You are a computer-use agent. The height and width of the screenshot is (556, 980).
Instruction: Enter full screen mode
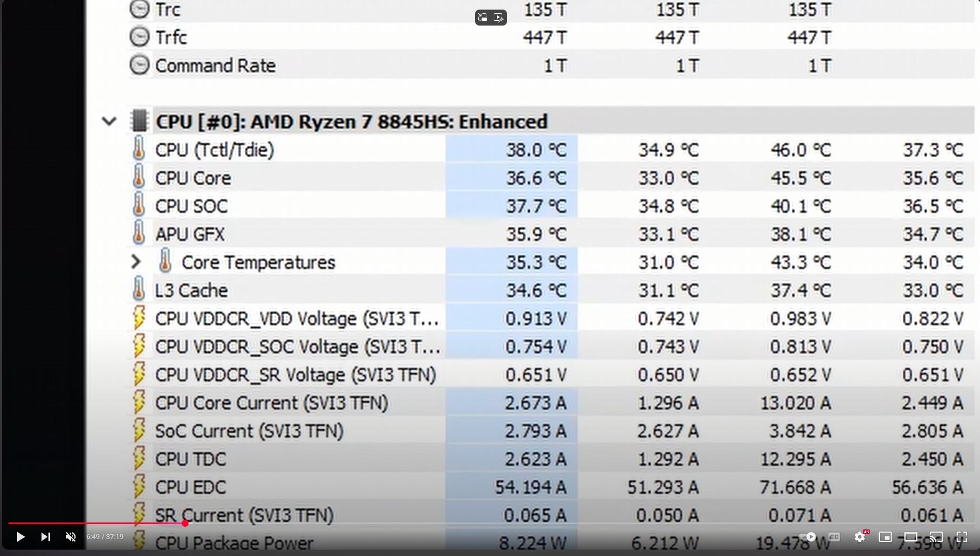coord(962,537)
